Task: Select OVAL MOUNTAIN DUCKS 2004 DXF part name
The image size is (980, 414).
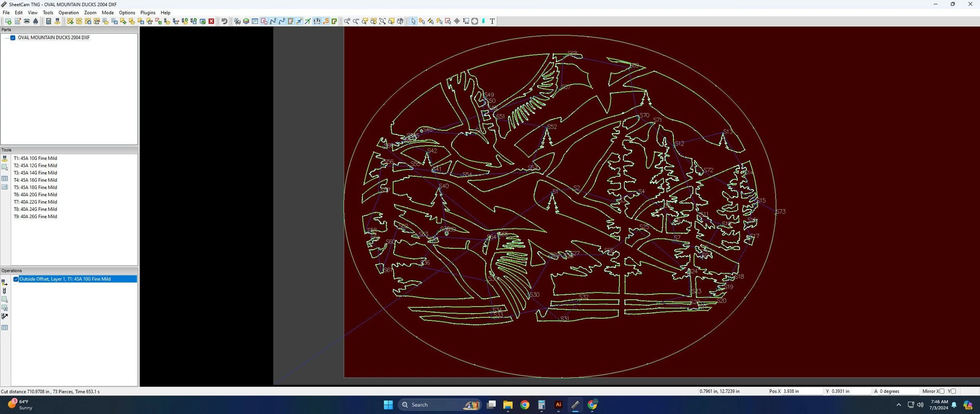Action: pos(54,38)
